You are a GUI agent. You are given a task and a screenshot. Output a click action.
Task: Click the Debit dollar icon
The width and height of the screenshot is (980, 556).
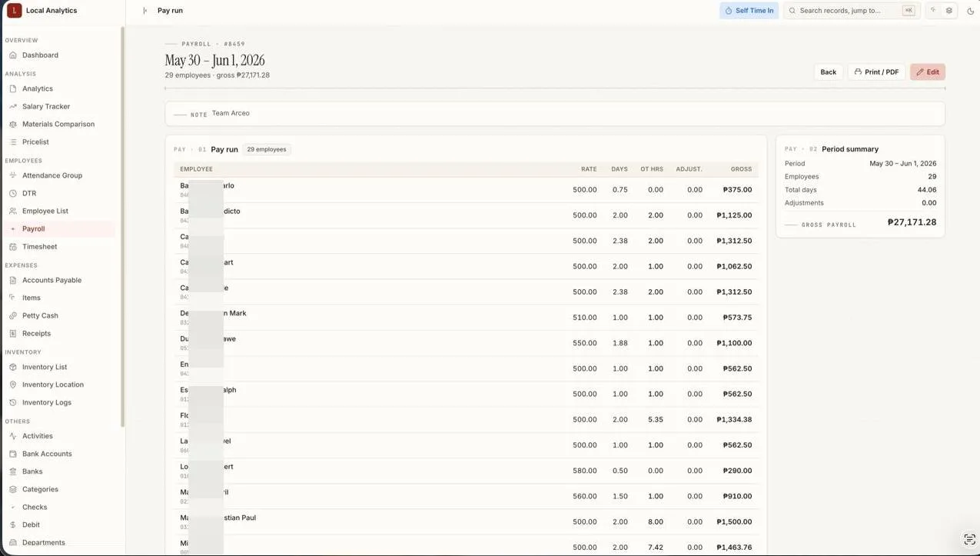[13, 524]
